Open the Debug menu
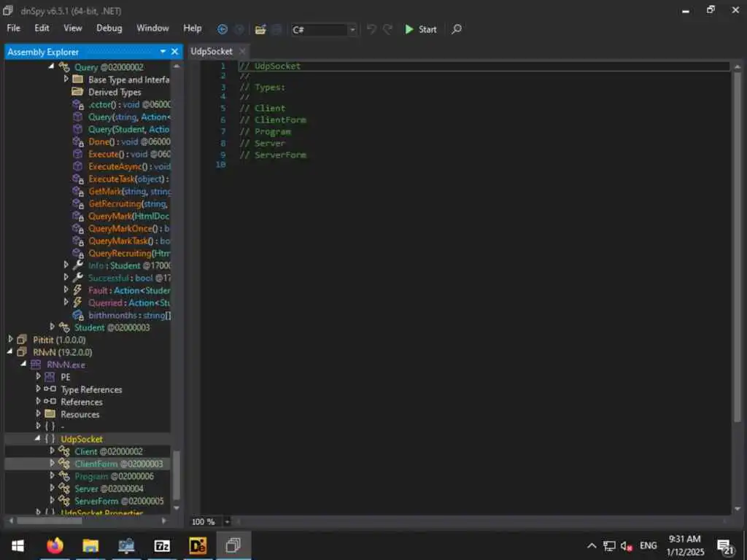 [109, 28]
